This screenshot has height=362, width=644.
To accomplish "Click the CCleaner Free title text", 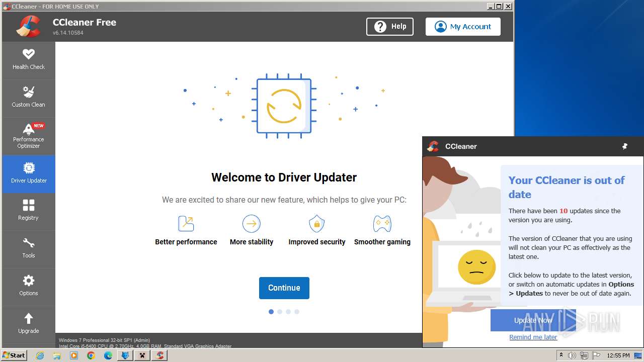I will 85,22.
